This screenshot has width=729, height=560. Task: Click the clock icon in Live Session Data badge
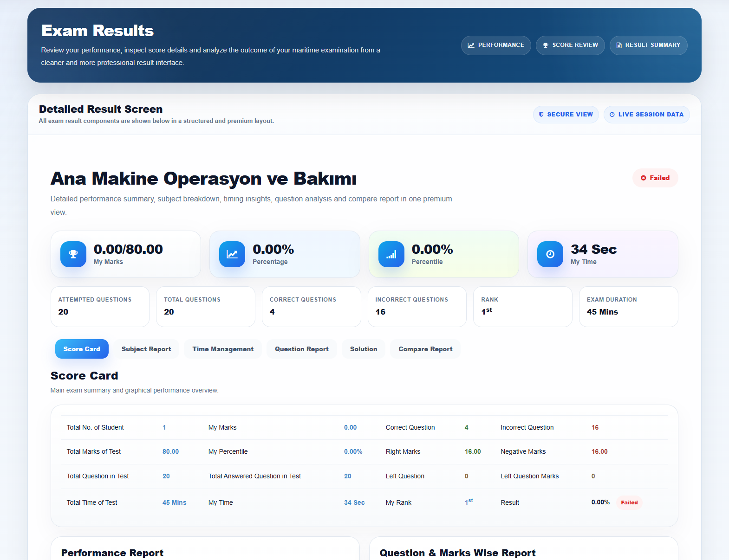(612, 115)
